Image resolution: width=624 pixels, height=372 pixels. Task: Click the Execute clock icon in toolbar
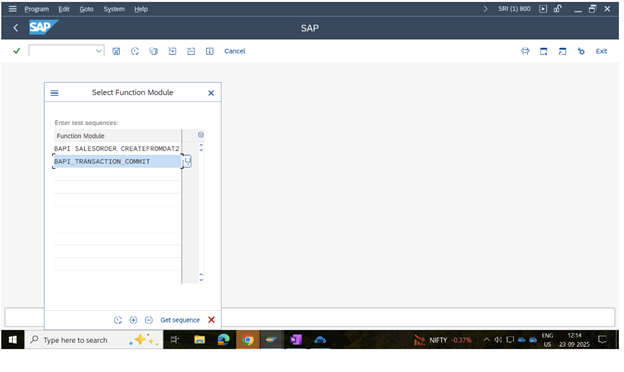point(135,51)
